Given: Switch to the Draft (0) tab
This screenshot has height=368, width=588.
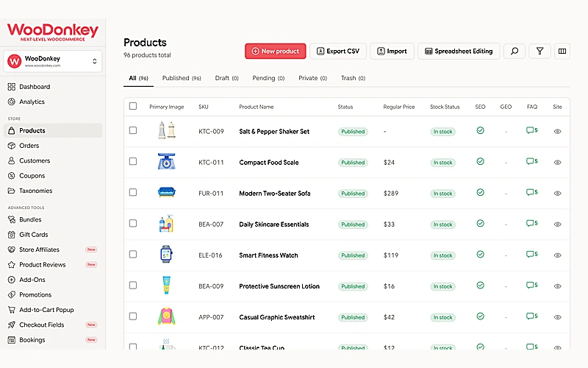Looking at the screenshot, I should point(226,78).
